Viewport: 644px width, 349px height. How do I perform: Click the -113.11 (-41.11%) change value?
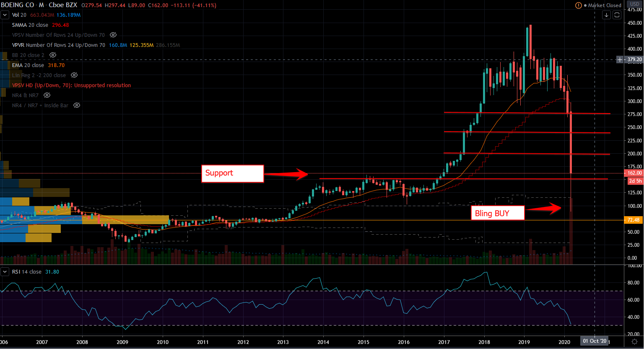coord(193,5)
